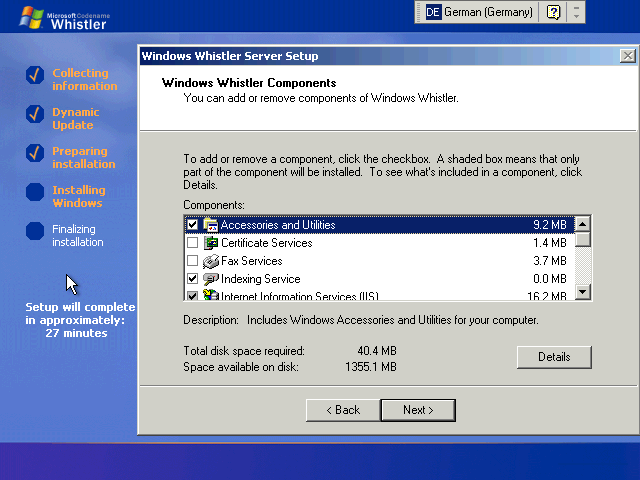
Task: Click the components list scroll down arrow
Action: pos(583,292)
